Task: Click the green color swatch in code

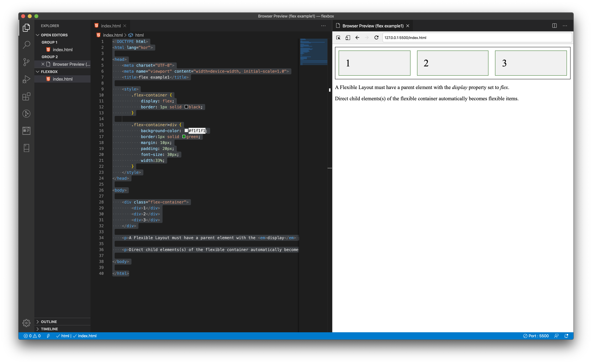Action: point(184,136)
